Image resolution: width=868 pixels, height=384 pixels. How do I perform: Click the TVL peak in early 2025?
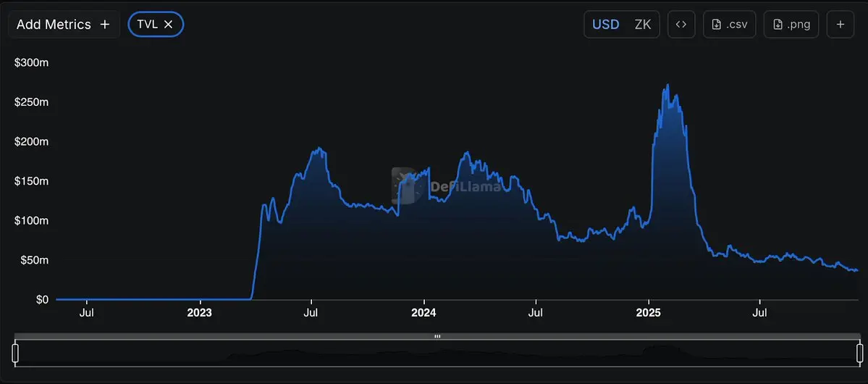click(667, 85)
